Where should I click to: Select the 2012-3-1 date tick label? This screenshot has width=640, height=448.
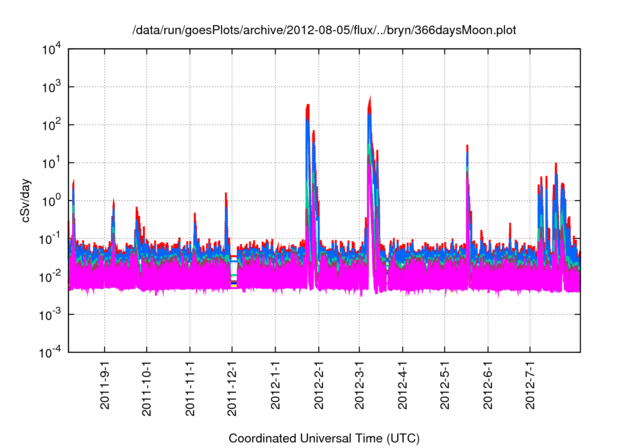[360, 388]
